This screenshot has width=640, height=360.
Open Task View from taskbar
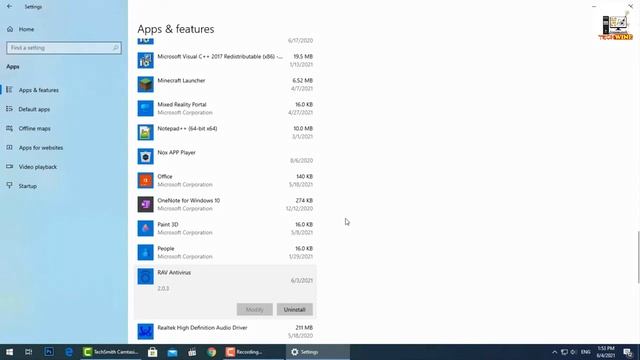28,352
